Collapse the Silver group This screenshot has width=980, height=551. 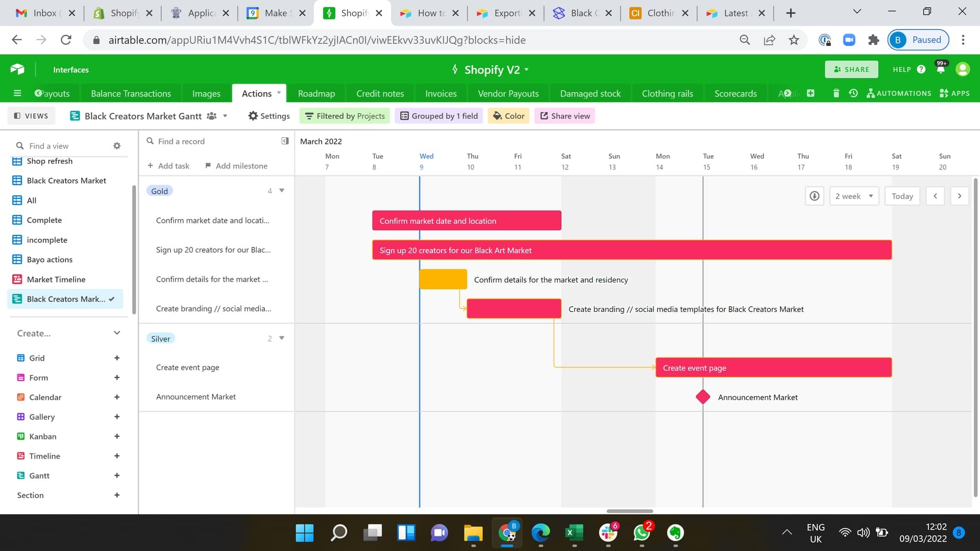[x=282, y=338]
